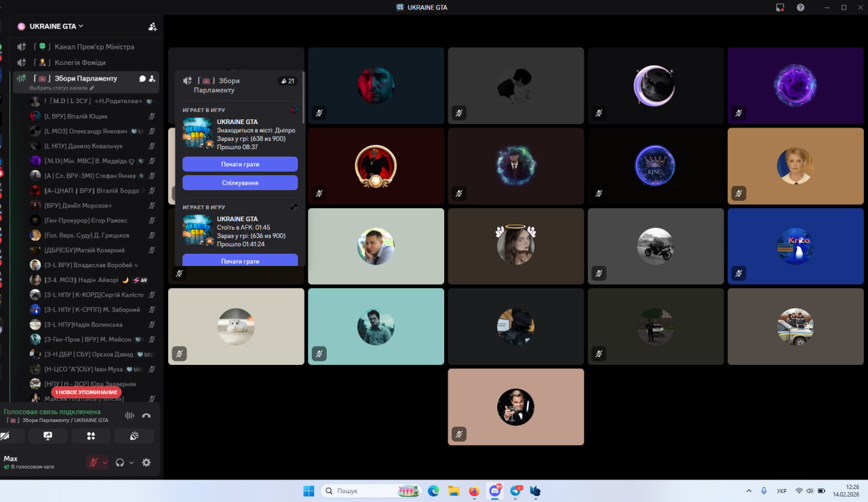Click Почати грати for the Дніпро activity

(240, 164)
